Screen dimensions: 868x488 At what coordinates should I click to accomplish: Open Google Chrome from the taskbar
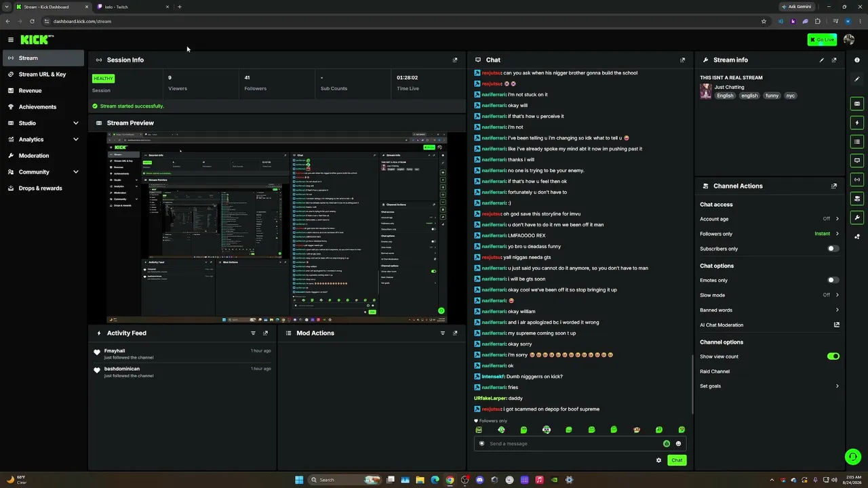click(450, 480)
